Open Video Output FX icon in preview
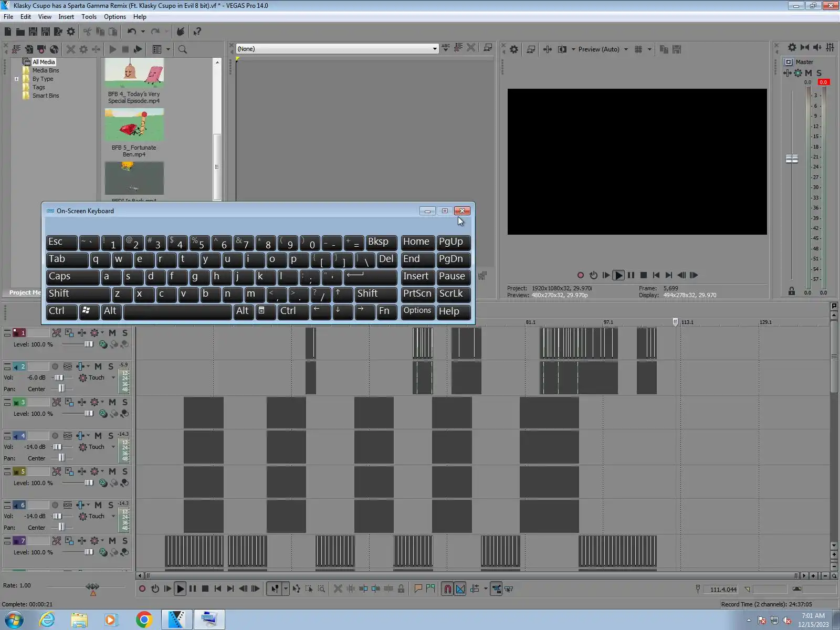 548,49
